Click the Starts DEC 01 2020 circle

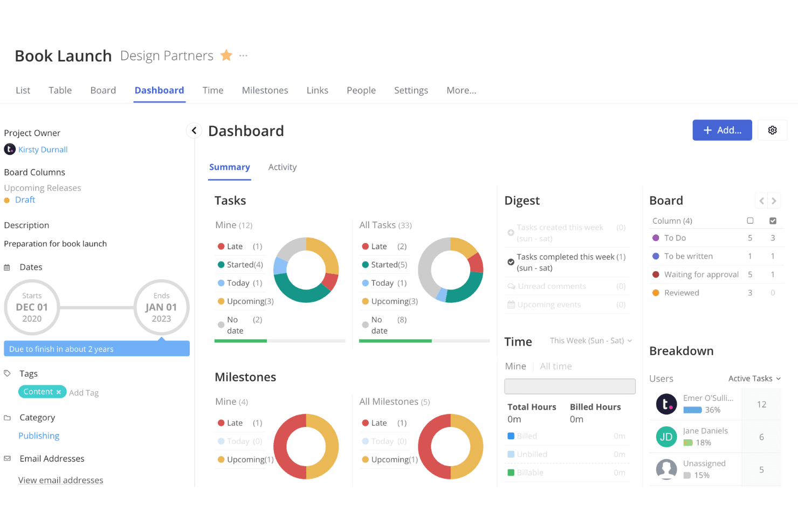pyautogui.click(x=32, y=307)
